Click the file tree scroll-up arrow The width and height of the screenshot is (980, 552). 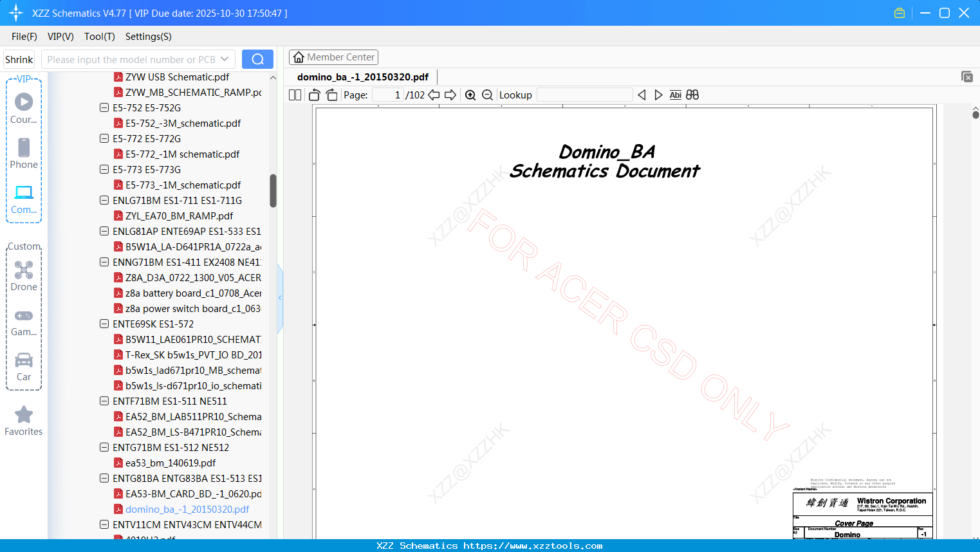coord(273,77)
